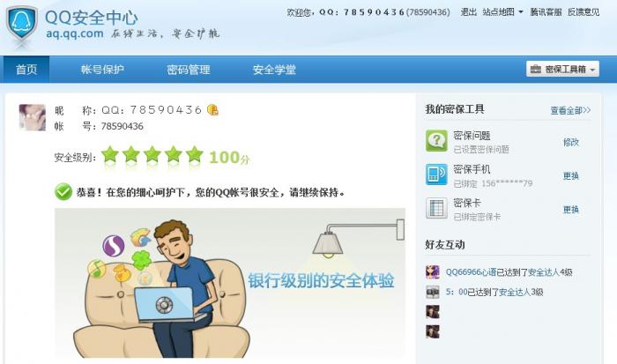This screenshot has height=364, width=617.
Task: Click the 退出 logout link
Action: pyautogui.click(x=468, y=12)
